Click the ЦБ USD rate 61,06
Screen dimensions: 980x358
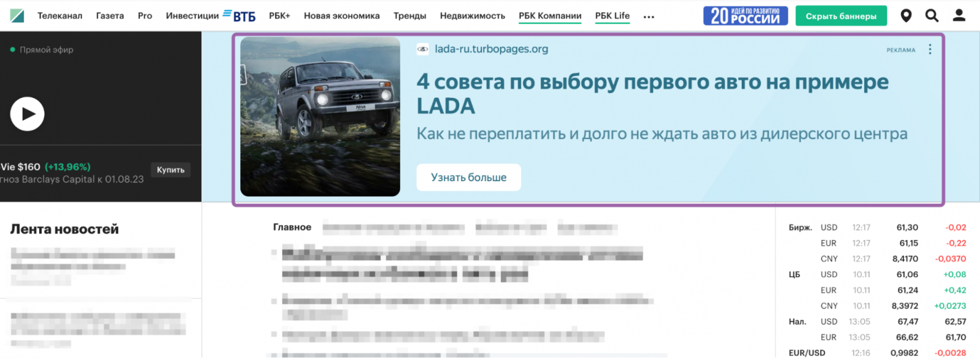(x=907, y=274)
